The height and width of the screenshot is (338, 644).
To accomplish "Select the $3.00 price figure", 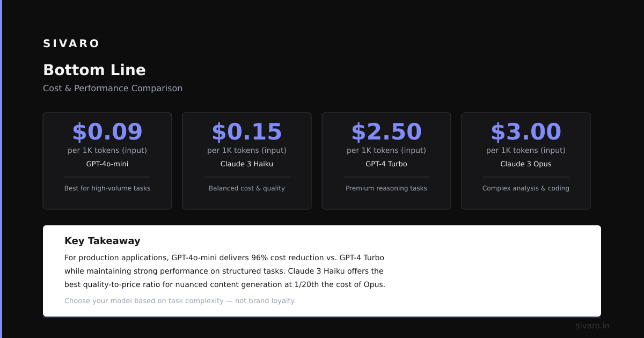I will pyautogui.click(x=526, y=132).
